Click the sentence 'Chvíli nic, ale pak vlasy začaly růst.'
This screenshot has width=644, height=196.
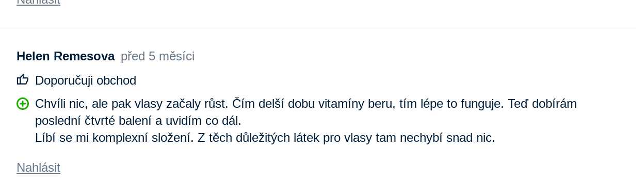(x=132, y=104)
